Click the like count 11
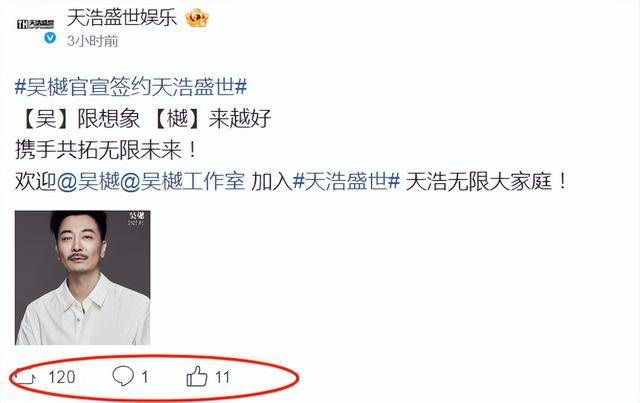Image resolution: width=640 pixels, height=403 pixels. click(x=222, y=377)
